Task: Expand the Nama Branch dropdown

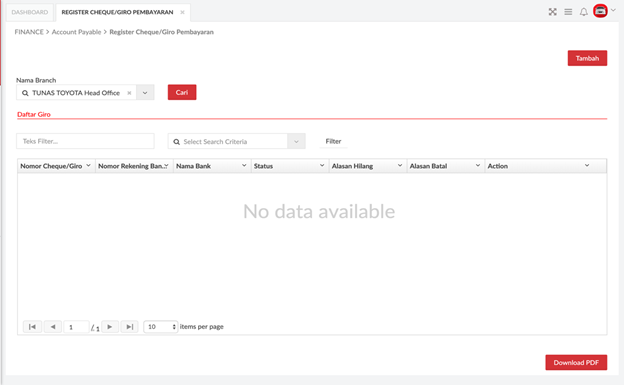Action: (145, 93)
